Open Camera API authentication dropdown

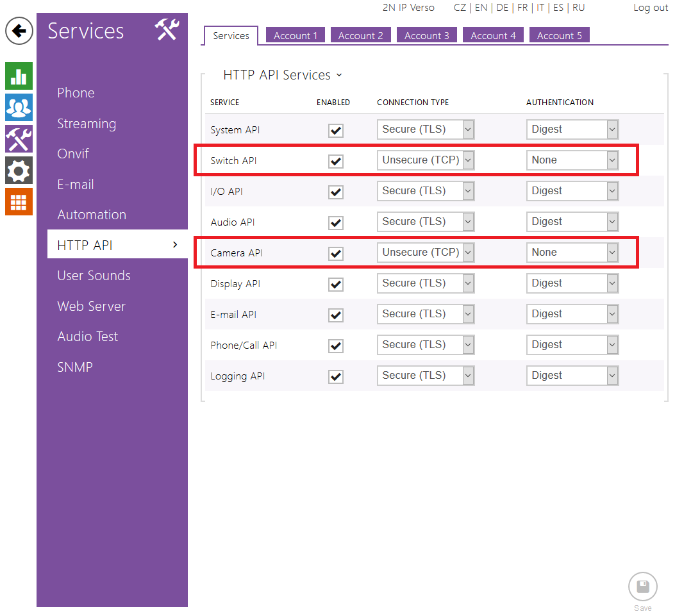click(x=572, y=253)
